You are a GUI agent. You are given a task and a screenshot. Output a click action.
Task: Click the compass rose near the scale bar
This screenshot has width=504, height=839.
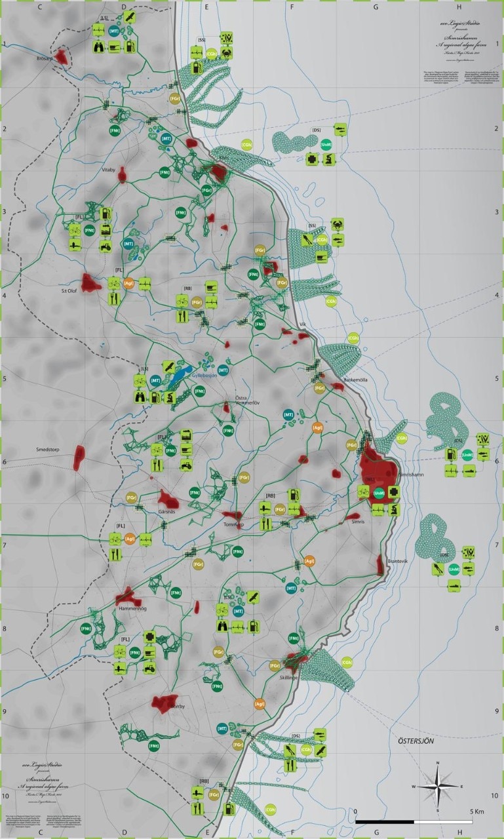pos(438,785)
